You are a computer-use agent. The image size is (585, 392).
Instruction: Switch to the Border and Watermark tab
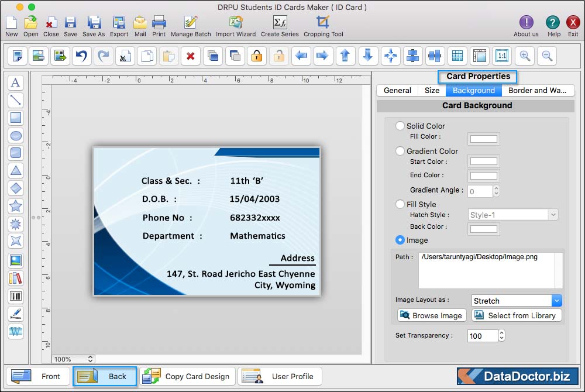[x=538, y=90]
